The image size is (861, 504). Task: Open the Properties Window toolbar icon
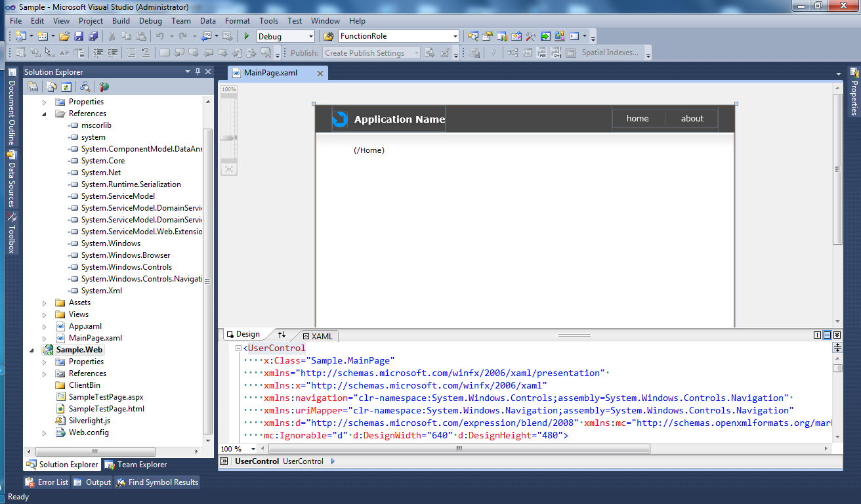[488, 36]
